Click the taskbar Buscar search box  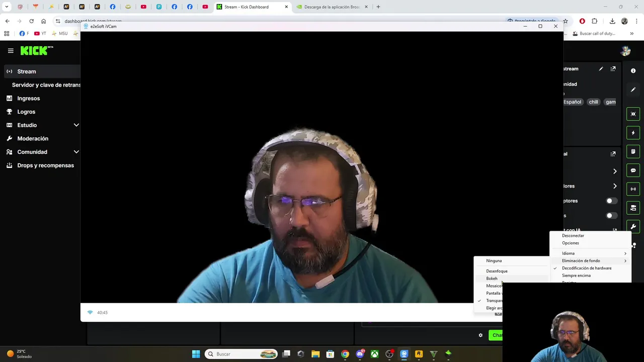pos(242,354)
